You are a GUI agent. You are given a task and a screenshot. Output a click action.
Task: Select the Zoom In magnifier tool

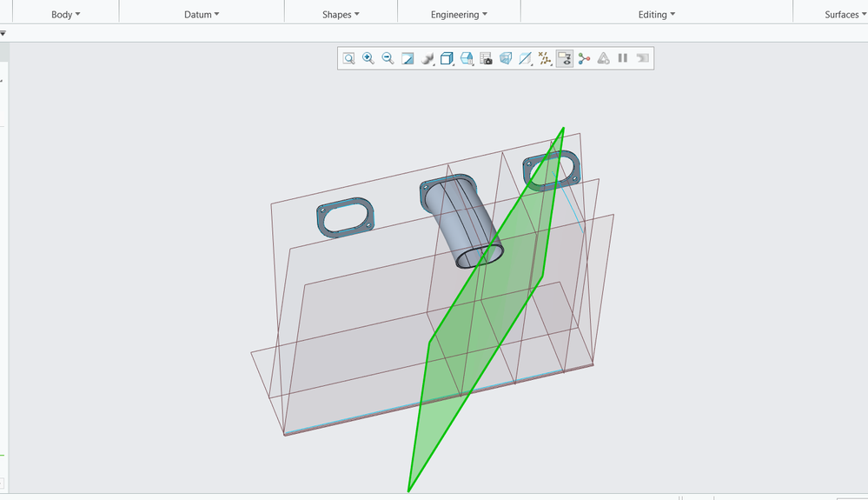pos(368,58)
